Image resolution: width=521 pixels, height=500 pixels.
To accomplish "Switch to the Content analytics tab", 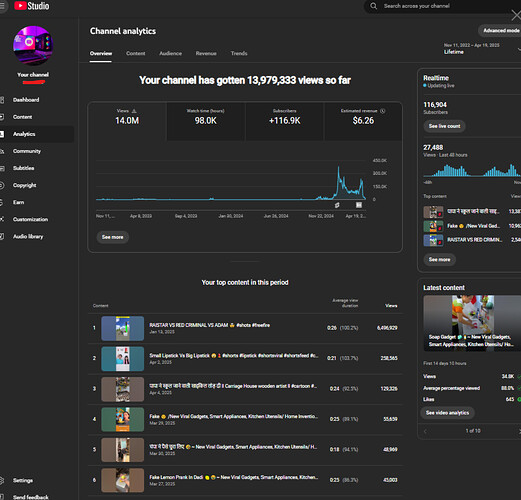I will pyautogui.click(x=136, y=53).
